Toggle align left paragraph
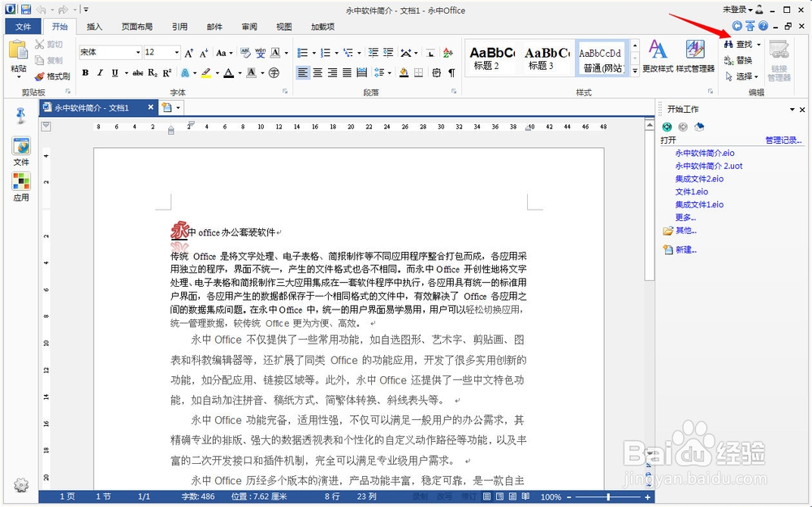 click(x=302, y=73)
